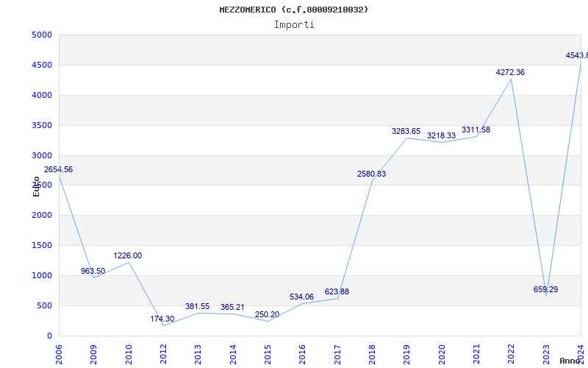Click the 3311.58 data label
The width and height of the screenshot is (588, 368).
pyautogui.click(x=476, y=130)
